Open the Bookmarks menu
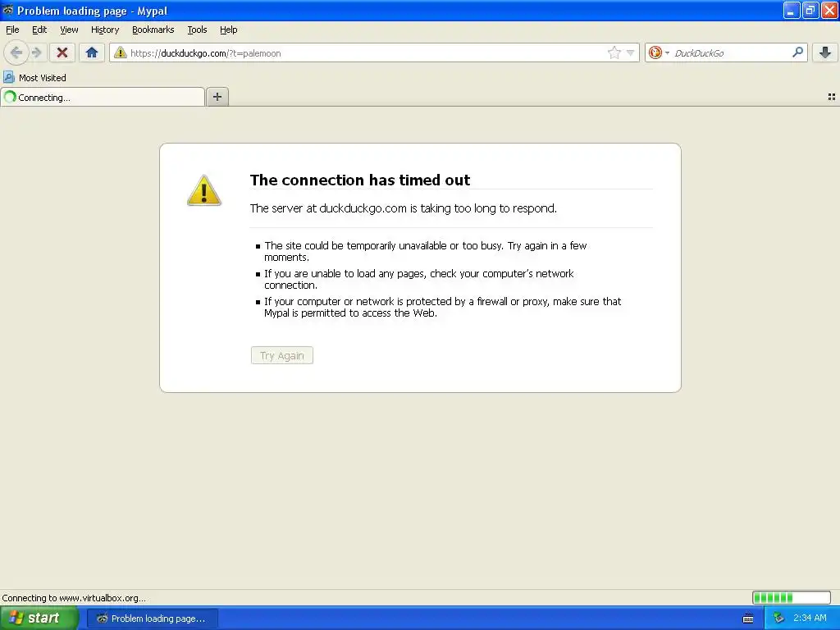This screenshot has height=630, width=840. pyautogui.click(x=153, y=30)
